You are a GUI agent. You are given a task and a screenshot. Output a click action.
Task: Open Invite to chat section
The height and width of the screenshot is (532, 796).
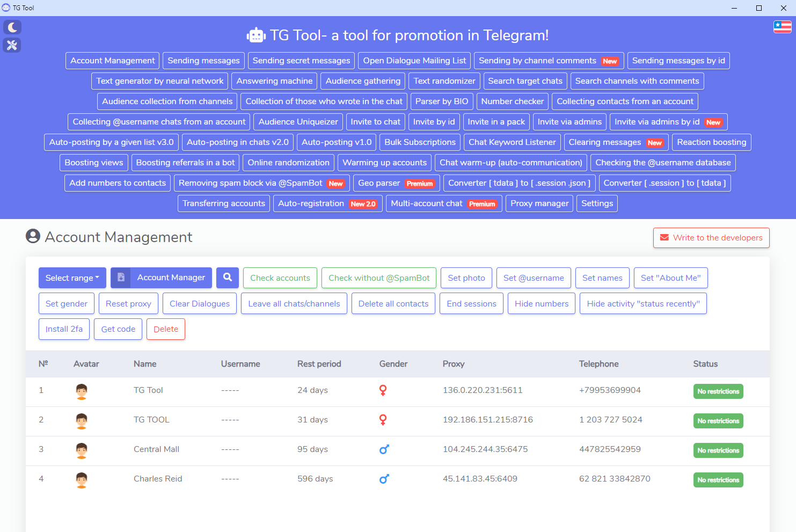point(375,122)
